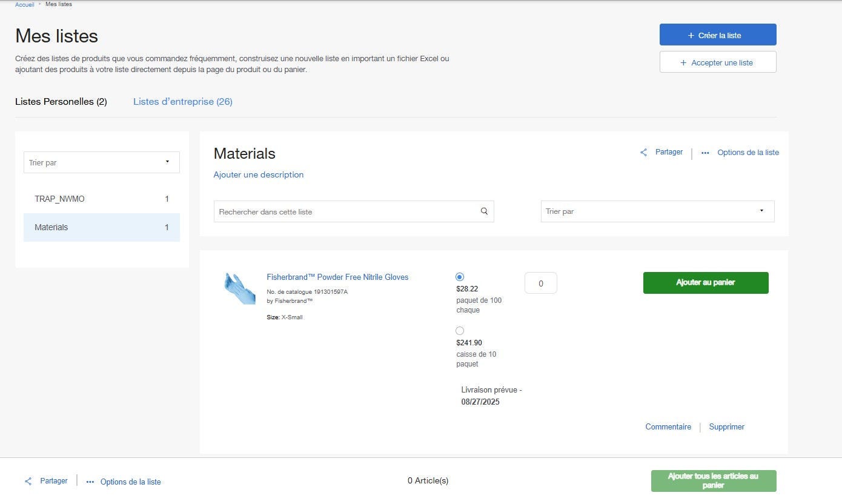Image resolution: width=842 pixels, height=504 pixels.
Task: Click the three-dots icon in bottom bar
Action: [90, 482]
